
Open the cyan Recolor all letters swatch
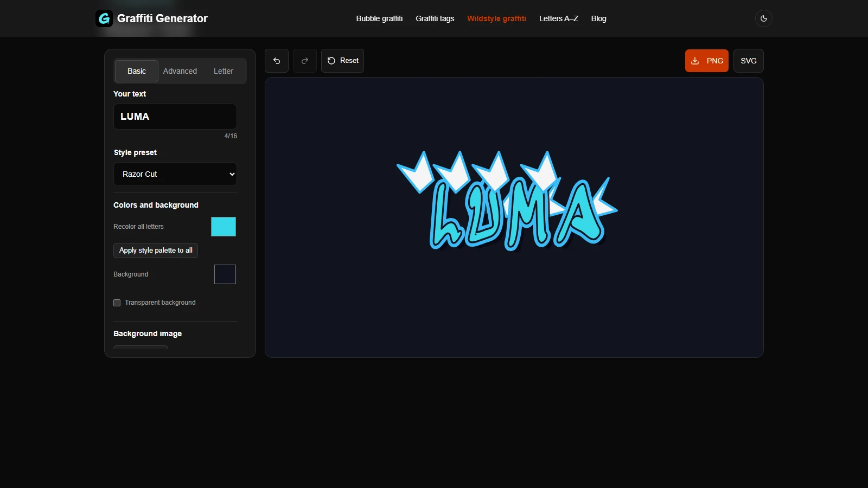click(x=224, y=227)
